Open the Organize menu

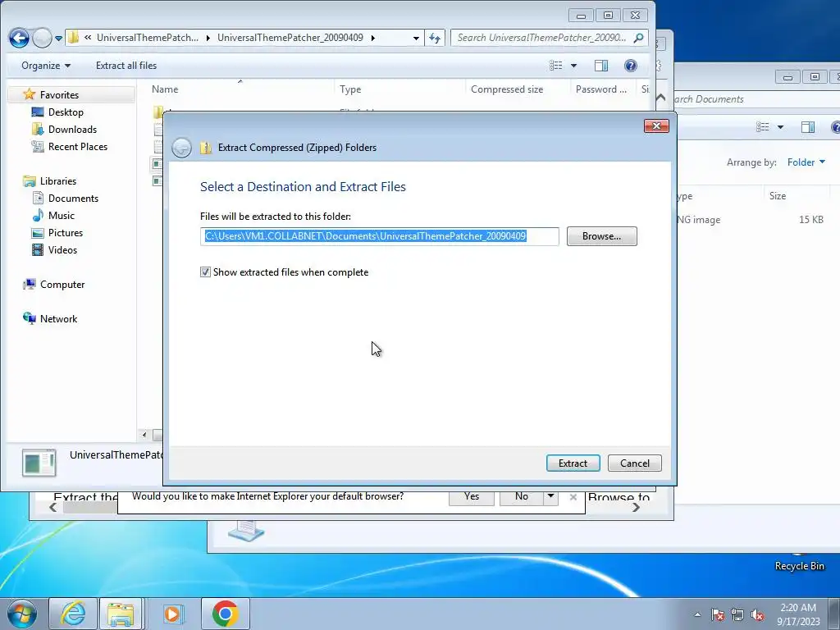(x=46, y=66)
